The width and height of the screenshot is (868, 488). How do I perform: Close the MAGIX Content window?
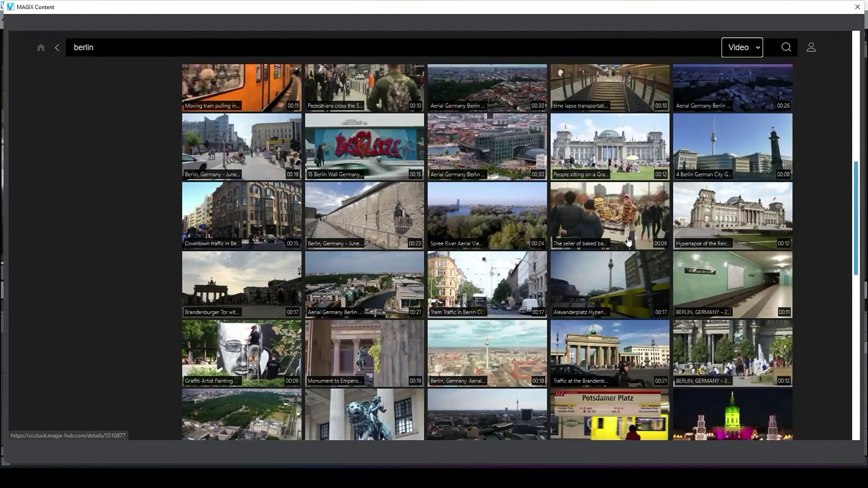pyautogui.click(x=857, y=7)
